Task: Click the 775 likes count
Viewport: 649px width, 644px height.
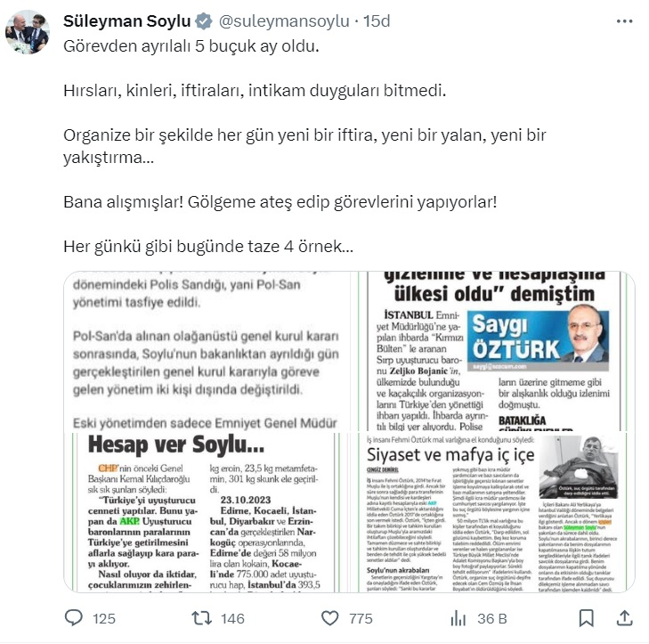Action: (361, 619)
